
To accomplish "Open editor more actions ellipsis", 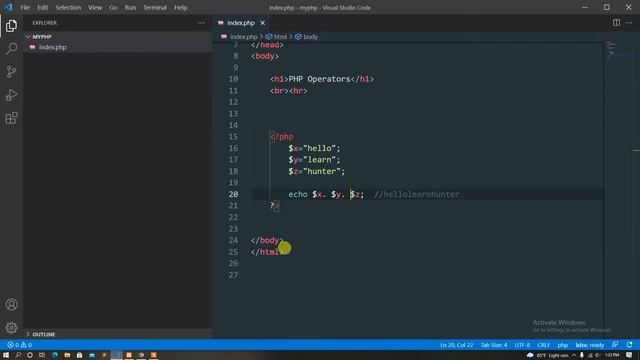I will [629, 23].
